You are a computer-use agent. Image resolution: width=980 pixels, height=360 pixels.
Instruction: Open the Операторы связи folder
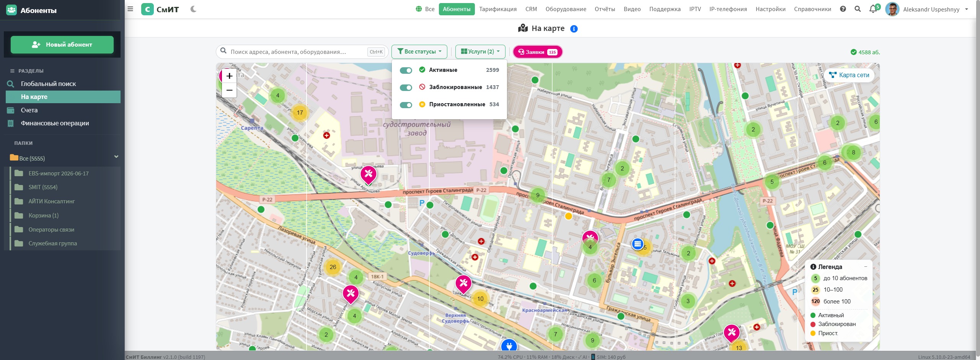(x=51, y=230)
